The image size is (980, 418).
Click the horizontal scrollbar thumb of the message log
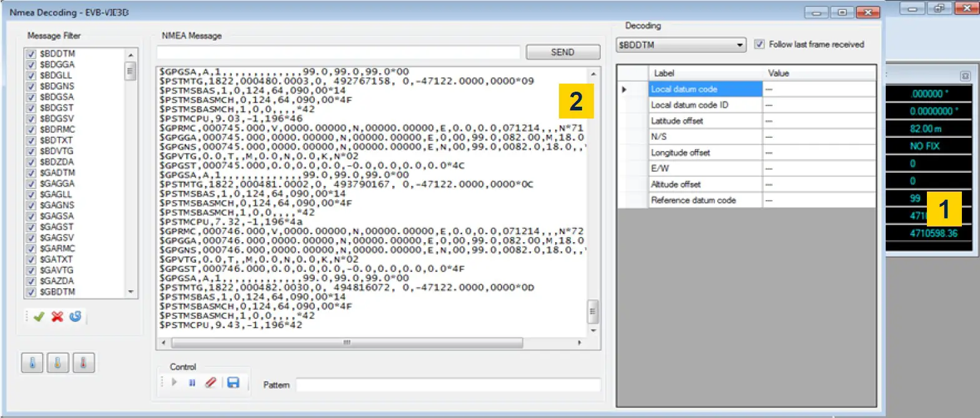pyautogui.click(x=347, y=343)
